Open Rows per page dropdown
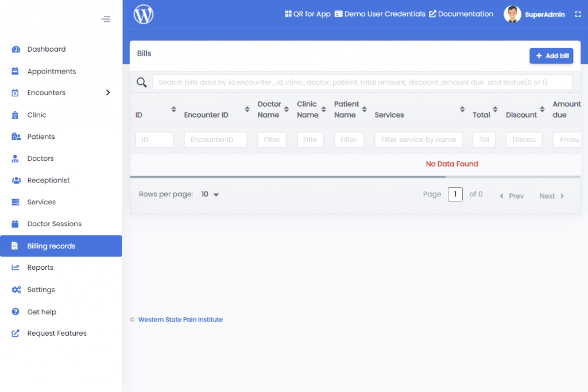The image size is (588, 392). pos(210,194)
